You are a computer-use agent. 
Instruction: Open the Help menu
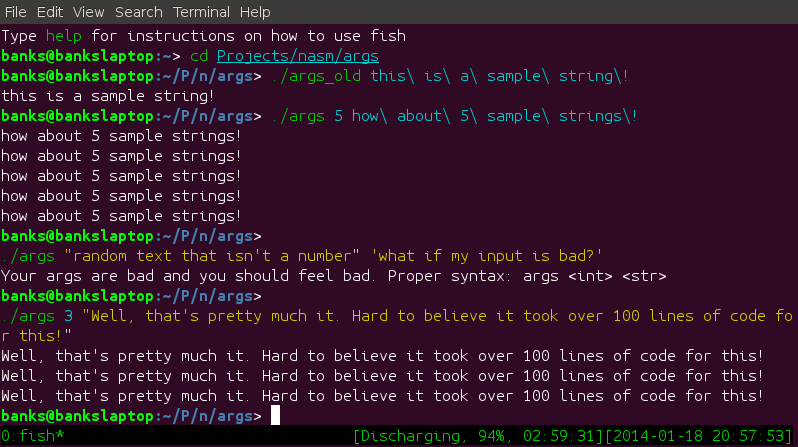[255, 12]
